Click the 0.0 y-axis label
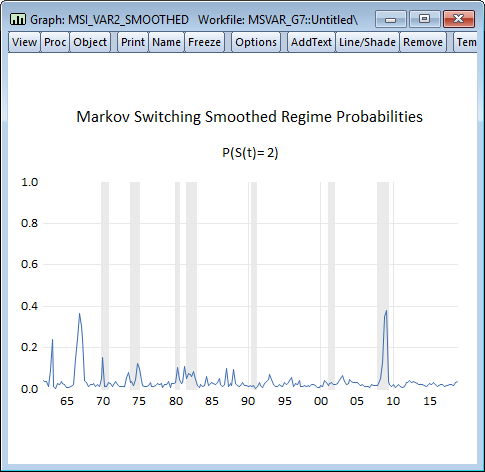This screenshot has width=485, height=472. (30, 389)
